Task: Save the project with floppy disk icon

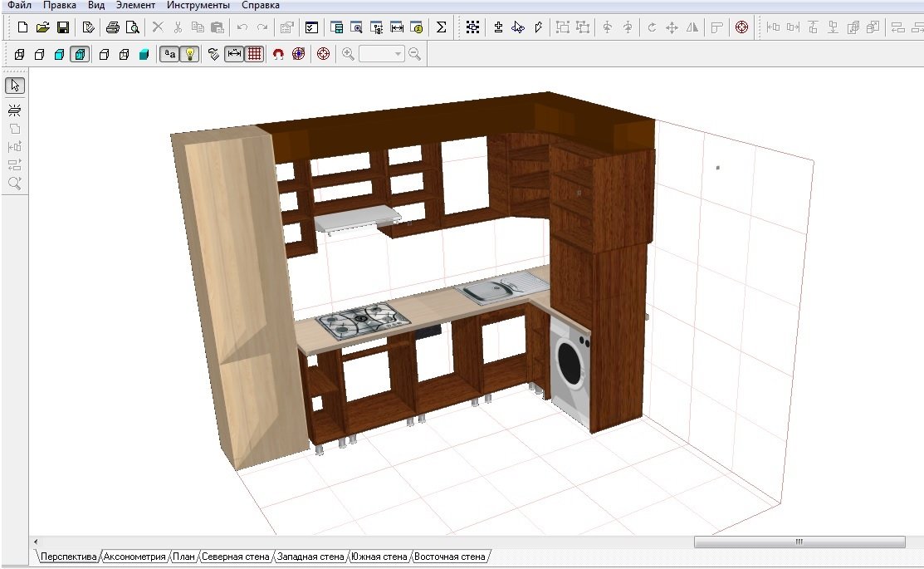Action: pos(62,27)
